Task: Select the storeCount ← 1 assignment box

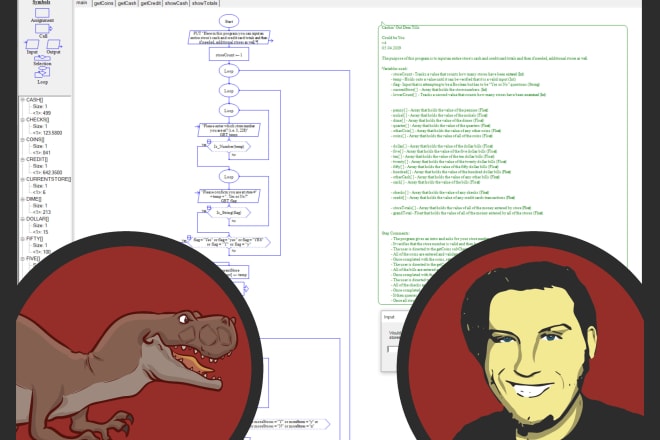Action: (229, 54)
